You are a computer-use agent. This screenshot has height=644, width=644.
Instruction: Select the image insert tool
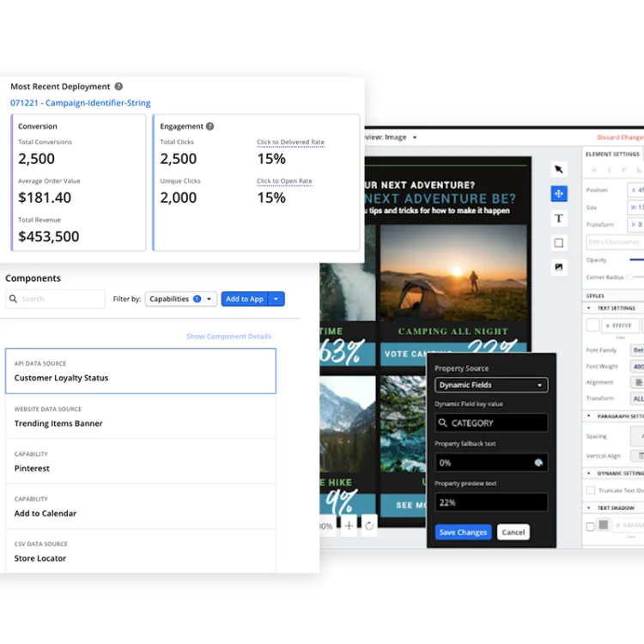(559, 267)
